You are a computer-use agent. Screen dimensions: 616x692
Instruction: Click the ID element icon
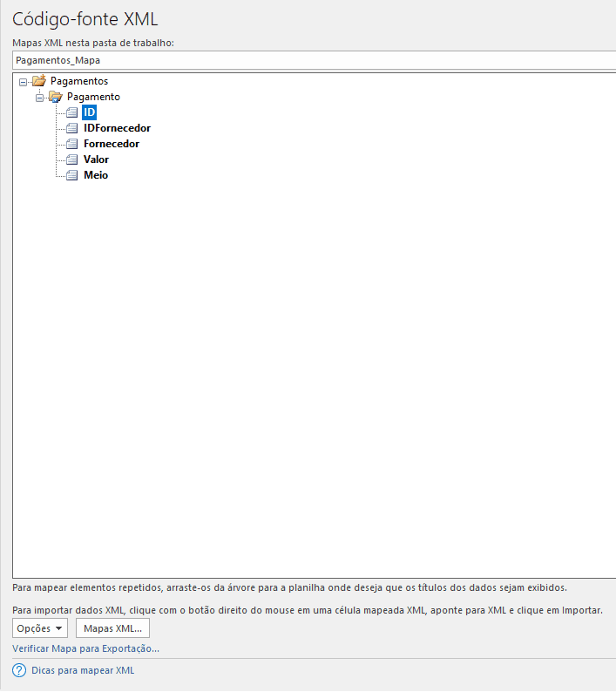point(72,112)
